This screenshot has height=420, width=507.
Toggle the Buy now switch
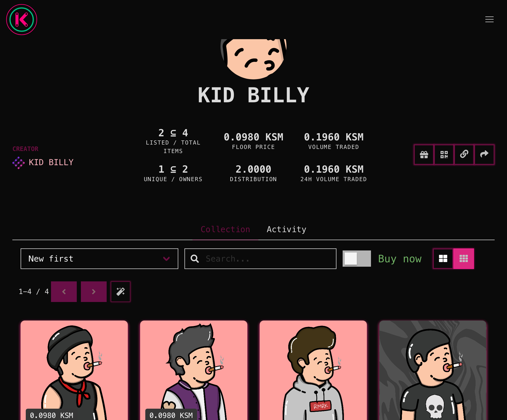pyautogui.click(x=357, y=258)
